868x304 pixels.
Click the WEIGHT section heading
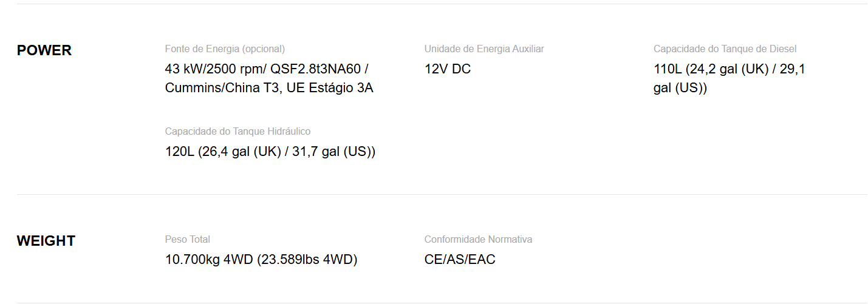pos(46,241)
